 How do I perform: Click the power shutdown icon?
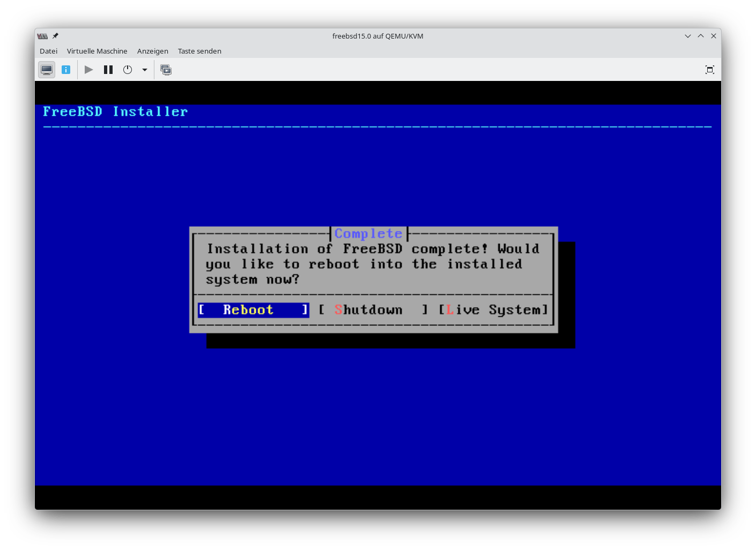[128, 70]
